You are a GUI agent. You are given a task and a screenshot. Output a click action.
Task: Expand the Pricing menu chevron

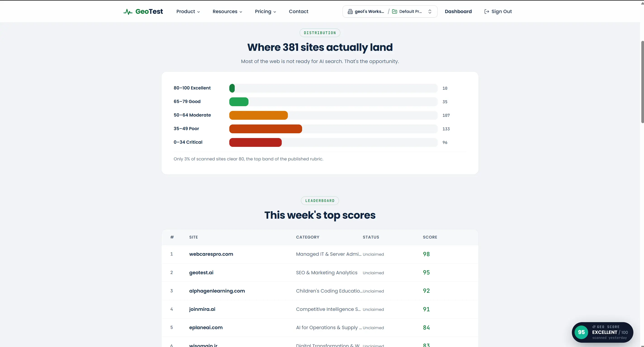(x=275, y=12)
